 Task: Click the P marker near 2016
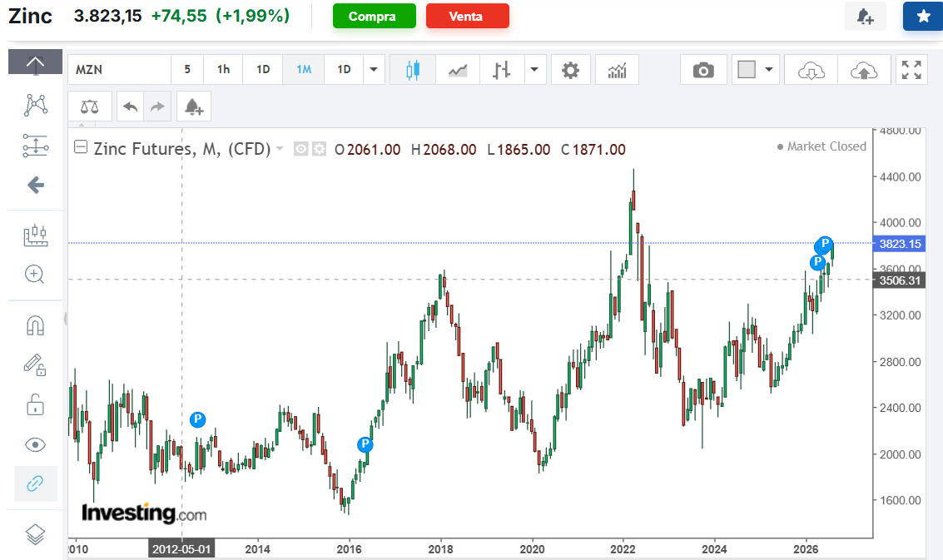point(365,444)
